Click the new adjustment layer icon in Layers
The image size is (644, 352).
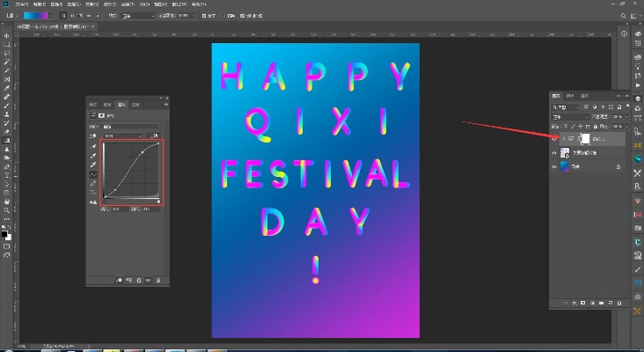click(x=592, y=303)
